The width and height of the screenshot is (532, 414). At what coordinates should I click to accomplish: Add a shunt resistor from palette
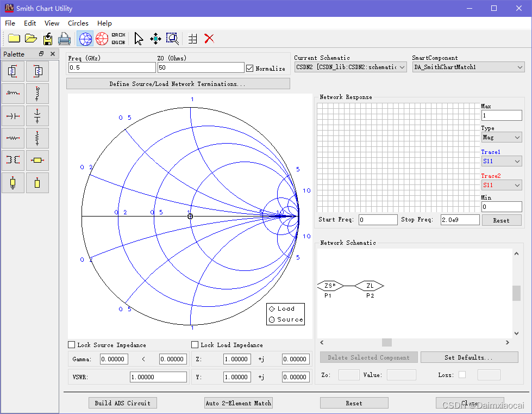point(37,138)
